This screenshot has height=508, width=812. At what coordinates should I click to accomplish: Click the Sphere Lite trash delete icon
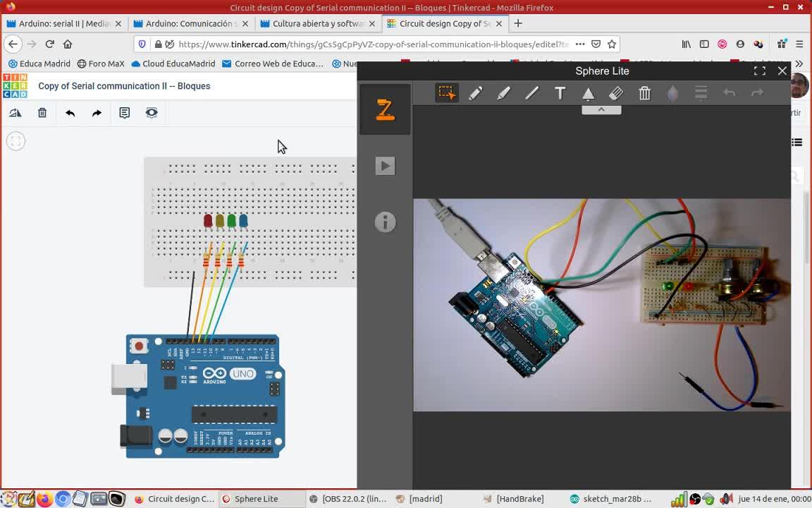pyautogui.click(x=644, y=93)
